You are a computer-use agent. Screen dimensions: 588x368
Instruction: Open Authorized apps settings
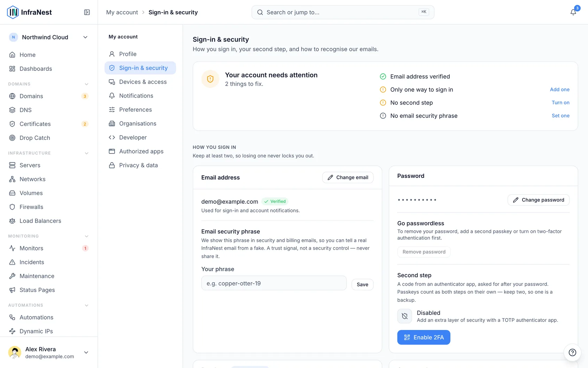tap(140, 151)
